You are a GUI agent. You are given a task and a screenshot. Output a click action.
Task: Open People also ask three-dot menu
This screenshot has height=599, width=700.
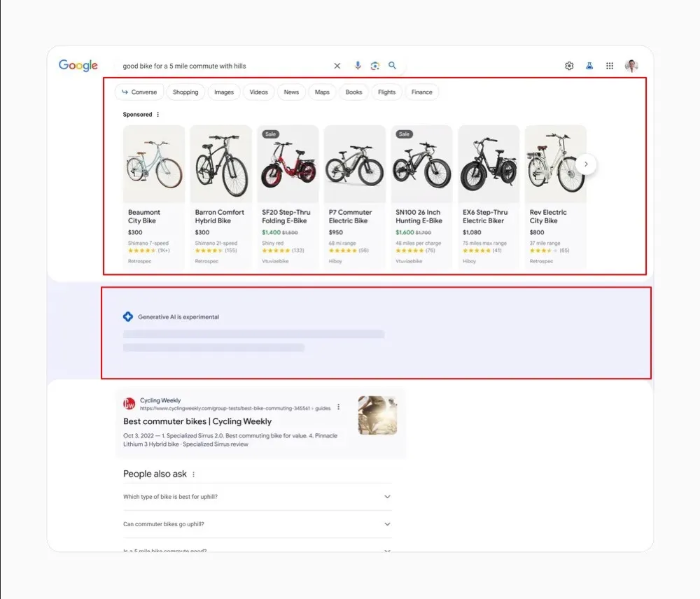point(193,474)
